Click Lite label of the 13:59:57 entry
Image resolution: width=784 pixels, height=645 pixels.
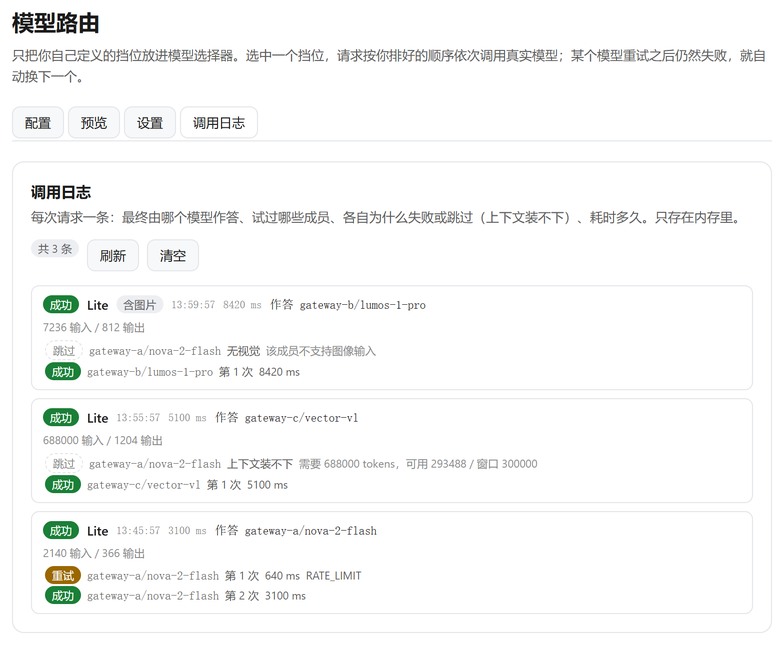tap(98, 305)
